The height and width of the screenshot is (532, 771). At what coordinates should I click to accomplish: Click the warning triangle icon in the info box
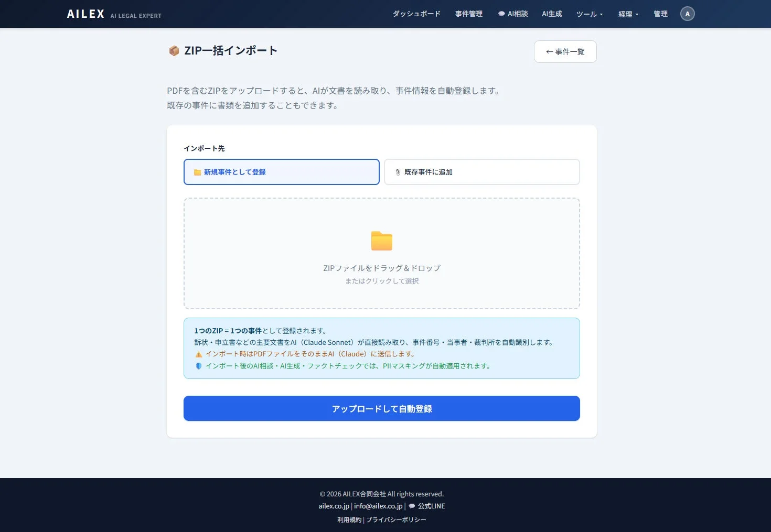click(x=198, y=354)
